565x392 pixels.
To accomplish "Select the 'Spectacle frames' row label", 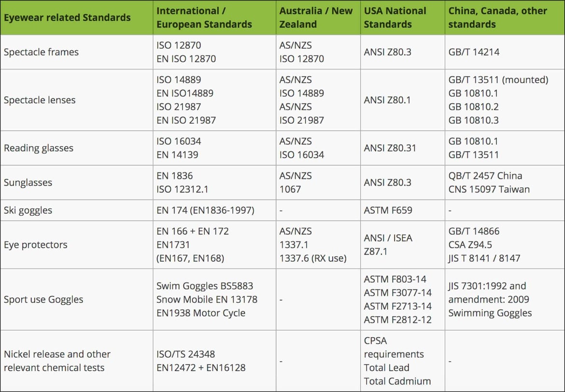I will point(41,52).
